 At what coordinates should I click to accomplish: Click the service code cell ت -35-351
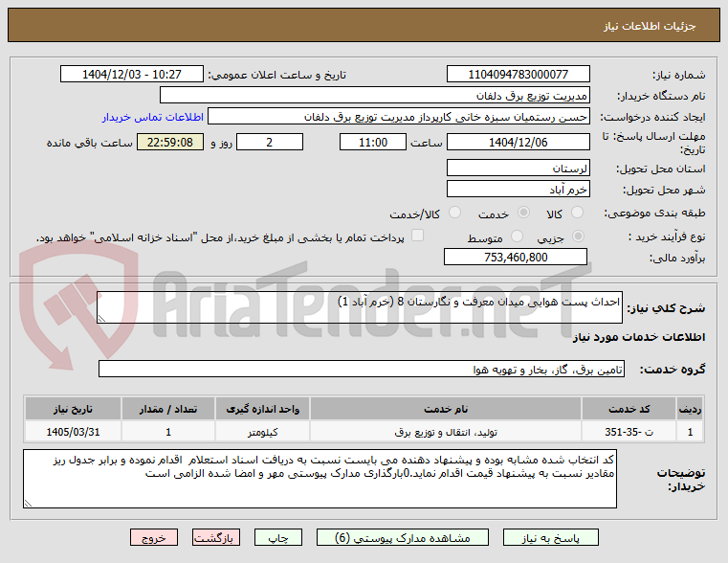point(629,432)
